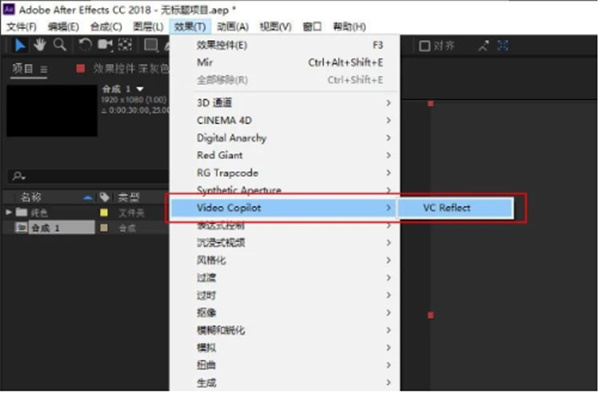Click the blue snapping options icon
The image size is (600, 396).
(503, 46)
